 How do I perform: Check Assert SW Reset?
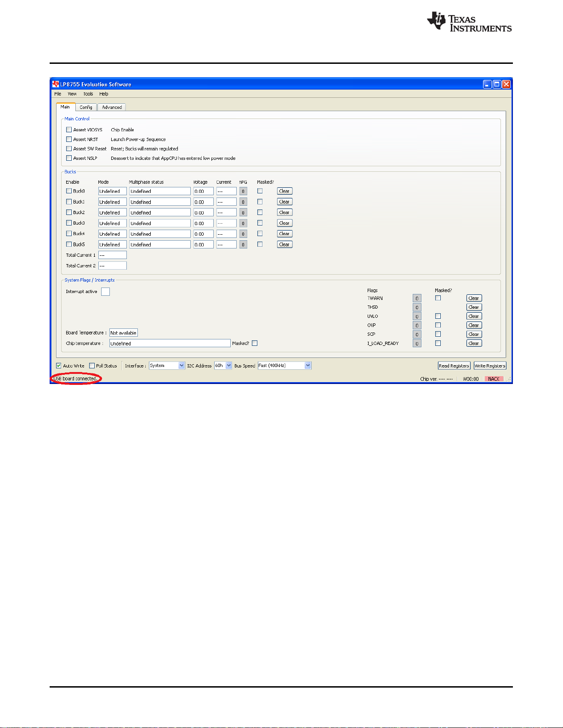69,148
